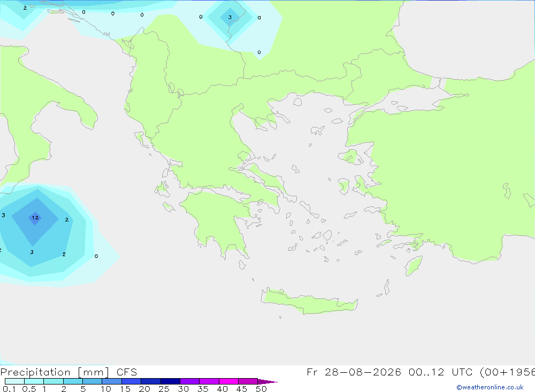Click the forecast date Fr 28-08-2026 label
Screen dimensions: 535x392
point(354,372)
